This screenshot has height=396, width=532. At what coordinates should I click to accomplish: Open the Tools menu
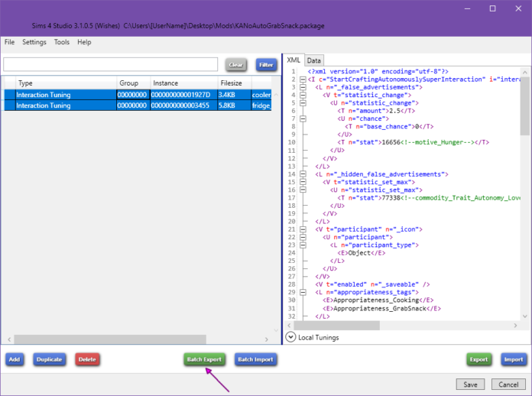click(62, 42)
